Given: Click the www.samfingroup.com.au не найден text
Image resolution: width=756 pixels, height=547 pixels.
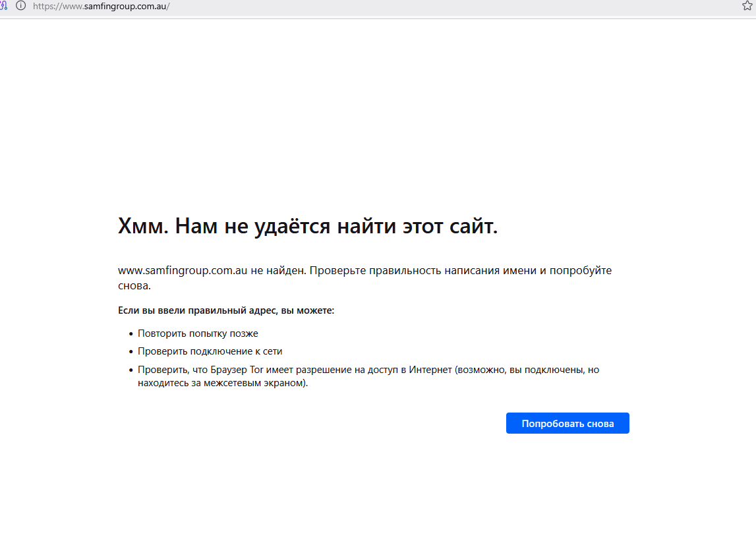Looking at the screenshot, I should click(211, 271).
